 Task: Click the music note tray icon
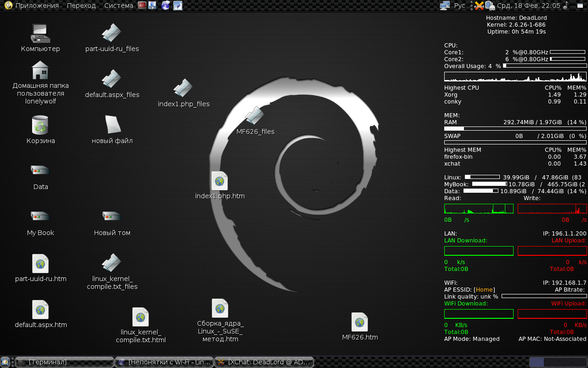[566, 6]
